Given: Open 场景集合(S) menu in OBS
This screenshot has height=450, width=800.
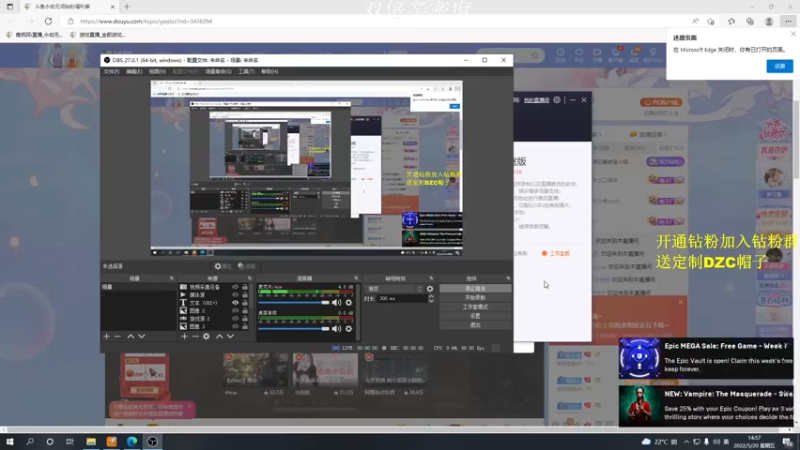Looking at the screenshot, I should point(218,72).
